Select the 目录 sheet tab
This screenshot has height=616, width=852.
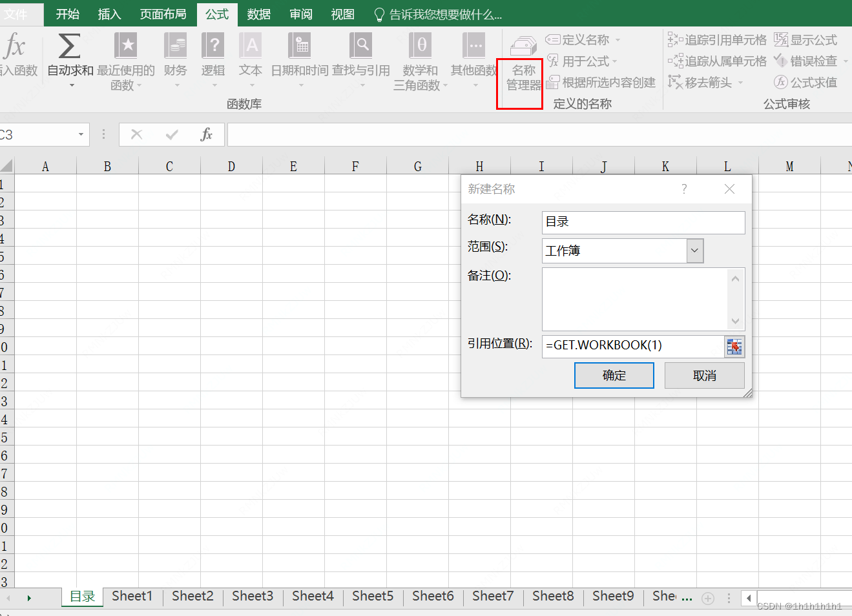coord(83,597)
